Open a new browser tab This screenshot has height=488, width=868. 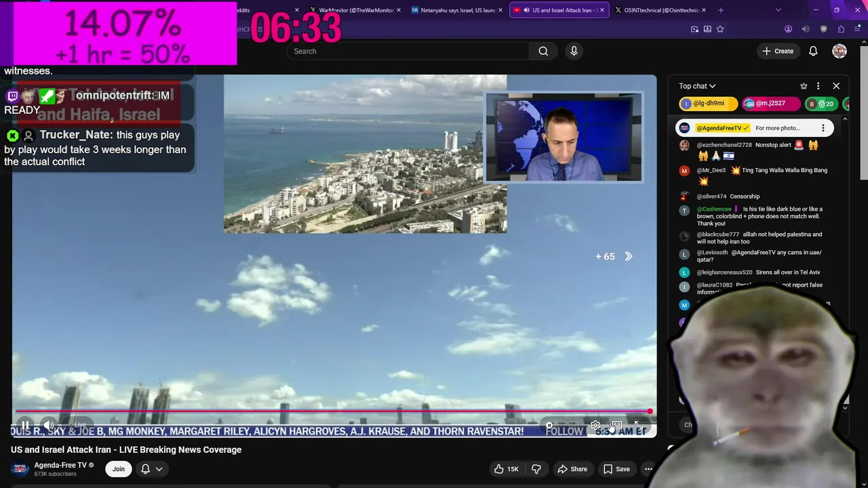(721, 10)
